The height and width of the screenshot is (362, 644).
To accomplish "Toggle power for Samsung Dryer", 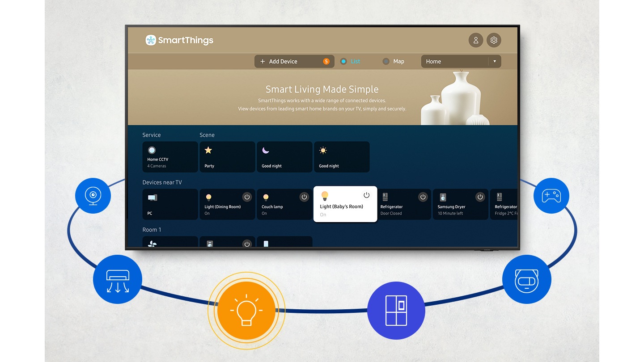I will (x=480, y=197).
